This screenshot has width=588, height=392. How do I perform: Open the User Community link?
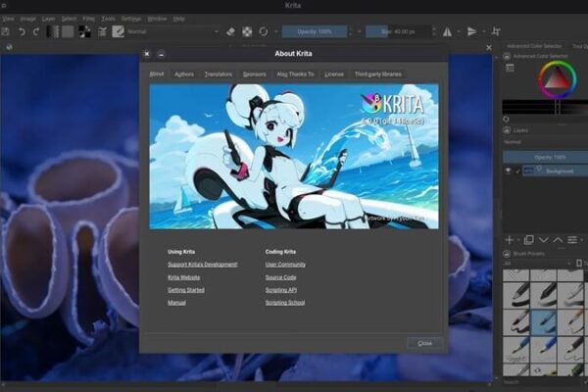click(x=285, y=265)
